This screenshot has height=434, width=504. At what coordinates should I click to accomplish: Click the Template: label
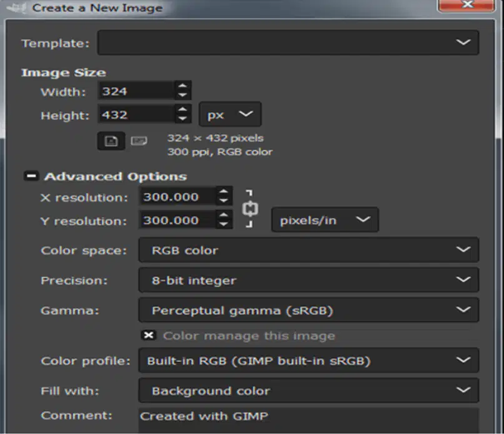[x=56, y=44]
